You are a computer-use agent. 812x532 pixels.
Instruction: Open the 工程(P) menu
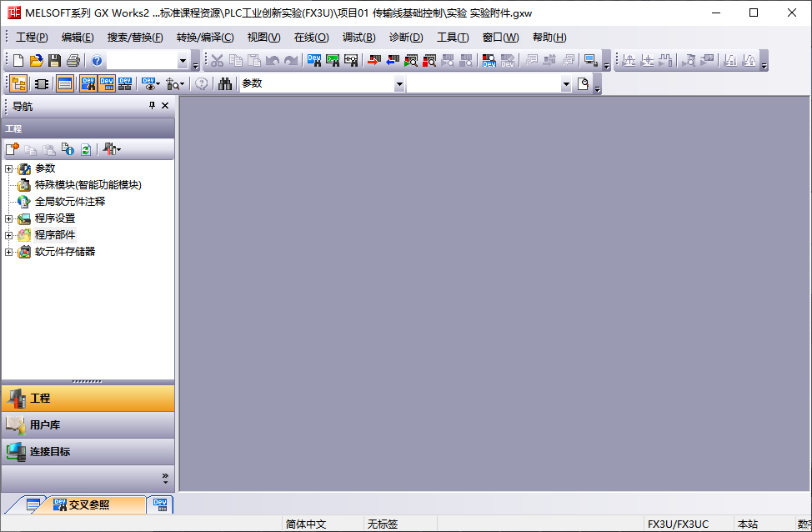pyautogui.click(x=32, y=38)
